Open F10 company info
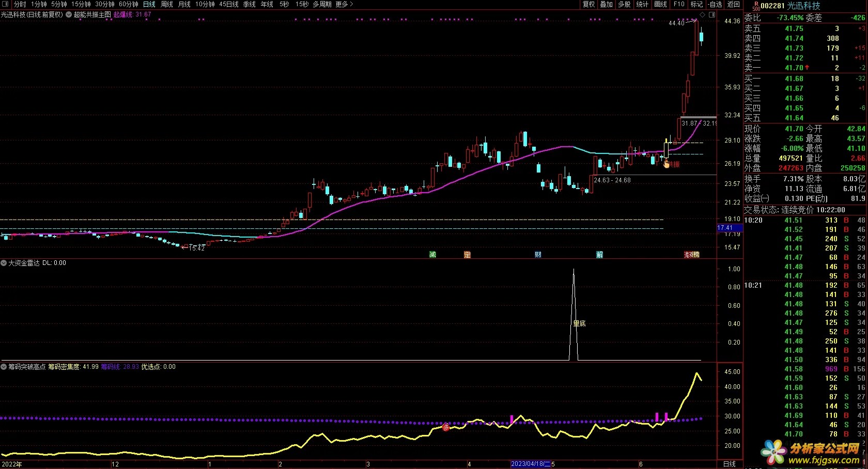 click(679, 4)
